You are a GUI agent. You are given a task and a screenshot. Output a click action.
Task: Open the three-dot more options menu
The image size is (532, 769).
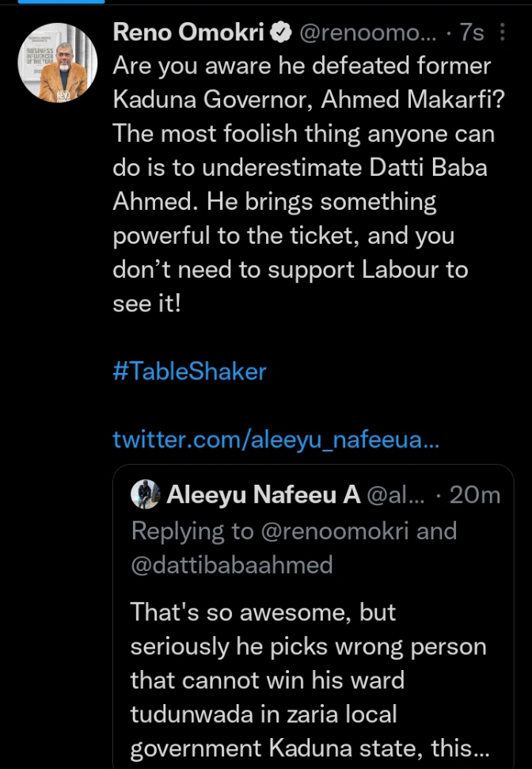click(x=503, y=32)
